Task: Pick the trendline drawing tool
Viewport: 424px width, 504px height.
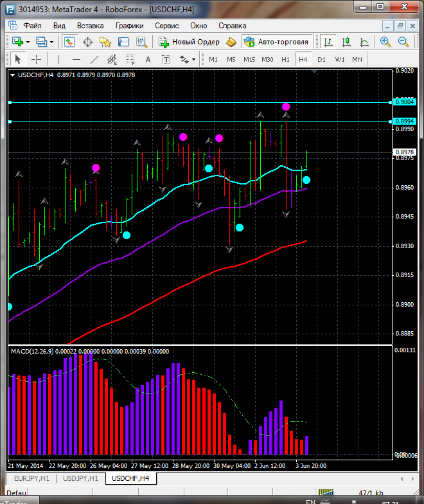Action: 94,59
